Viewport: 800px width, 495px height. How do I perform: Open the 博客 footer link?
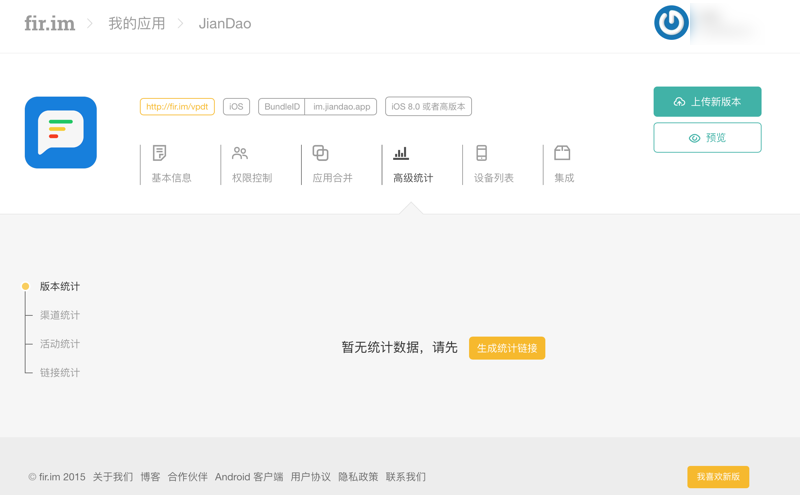pos(151,477)
